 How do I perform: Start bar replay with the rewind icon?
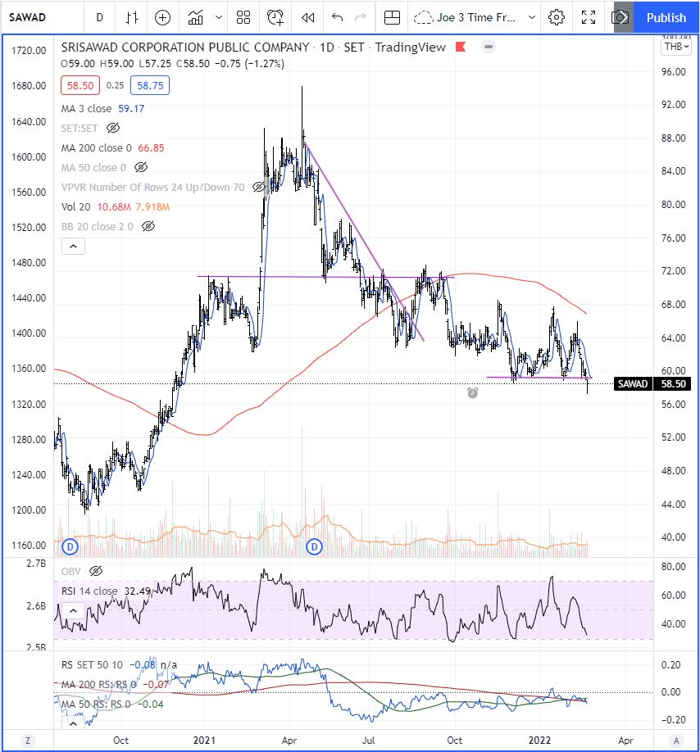[308, 18]
